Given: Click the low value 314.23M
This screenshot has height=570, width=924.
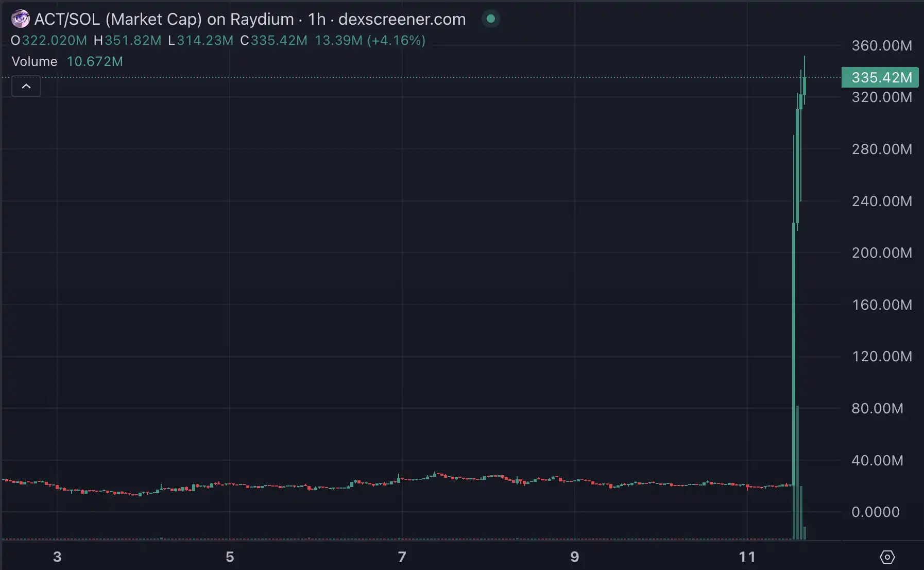Looking at the screenshot, I should coord(205,40).
